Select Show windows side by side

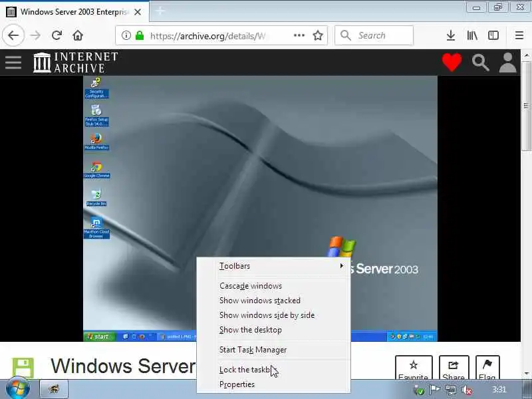[x=274, y=315]
